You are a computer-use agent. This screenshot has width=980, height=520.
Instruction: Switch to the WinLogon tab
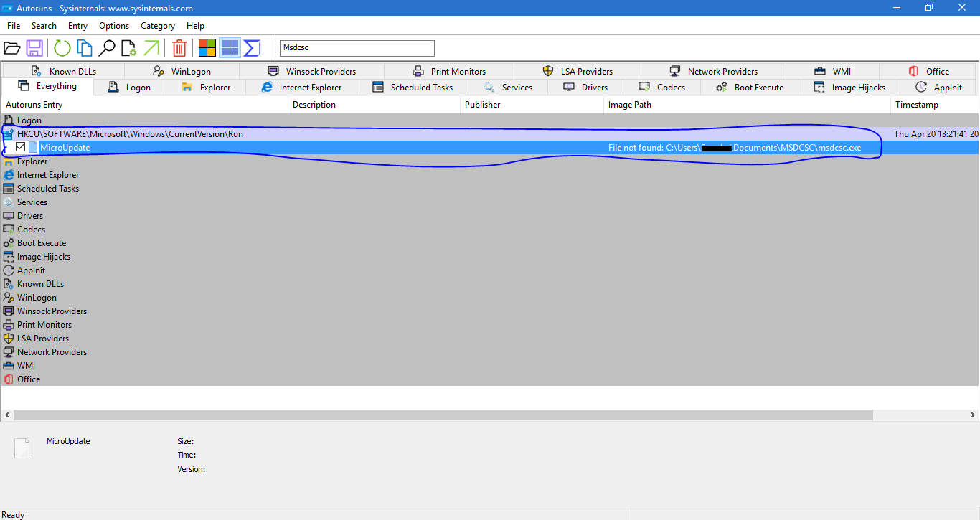[x=182, y=71]
